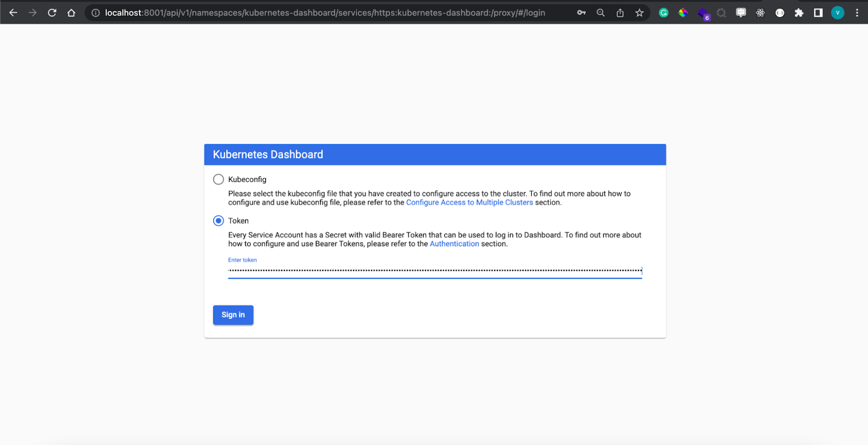Open the browser home page icon
Screen dimensions: 868x445
(x=71, y=12)
